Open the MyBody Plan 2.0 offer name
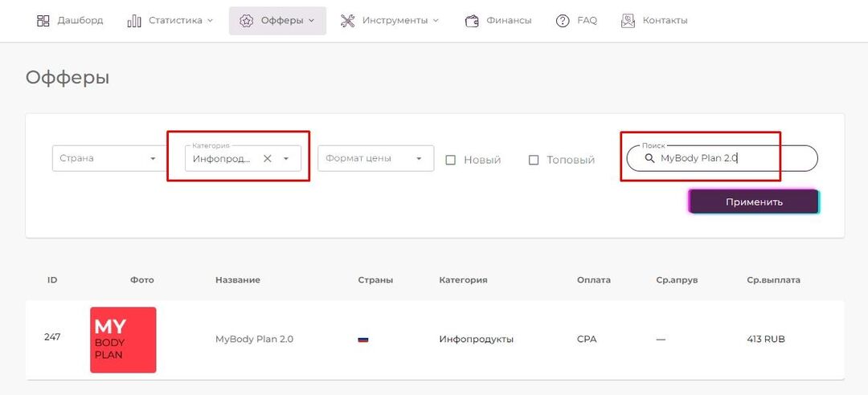 (254, 339)
